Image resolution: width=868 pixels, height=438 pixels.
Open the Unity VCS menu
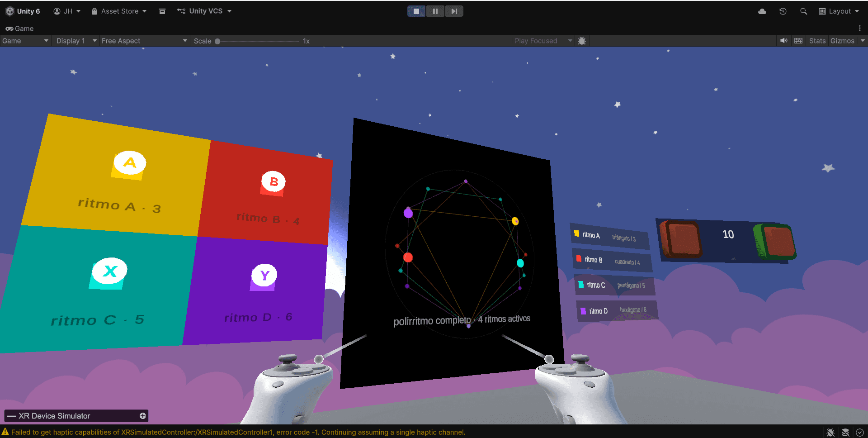click(204, 11)
